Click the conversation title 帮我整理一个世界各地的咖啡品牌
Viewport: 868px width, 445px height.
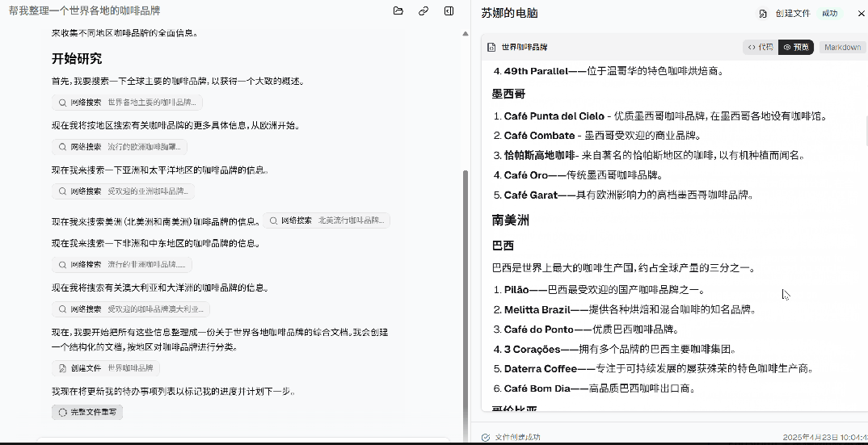point(85,11)
